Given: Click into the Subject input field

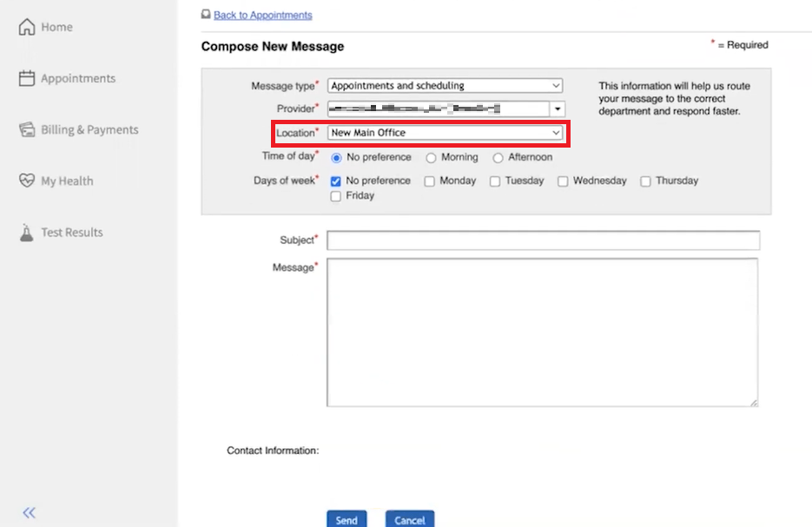Looking at the screenshot, I should point(544,240).
